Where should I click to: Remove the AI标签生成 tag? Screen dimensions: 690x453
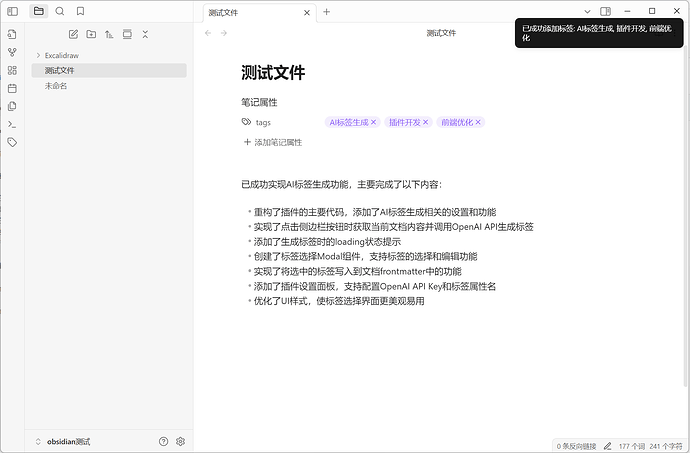[374, 122]
